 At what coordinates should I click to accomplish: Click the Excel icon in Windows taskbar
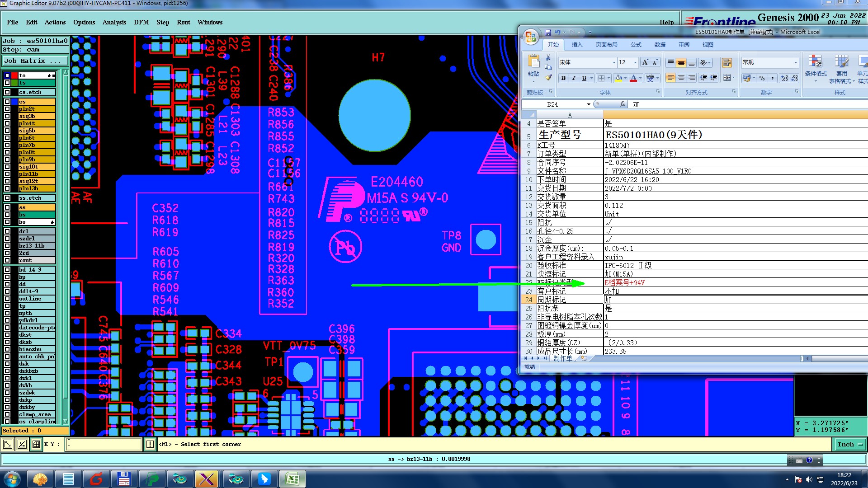pyautogui.click(x=292, y=479)
